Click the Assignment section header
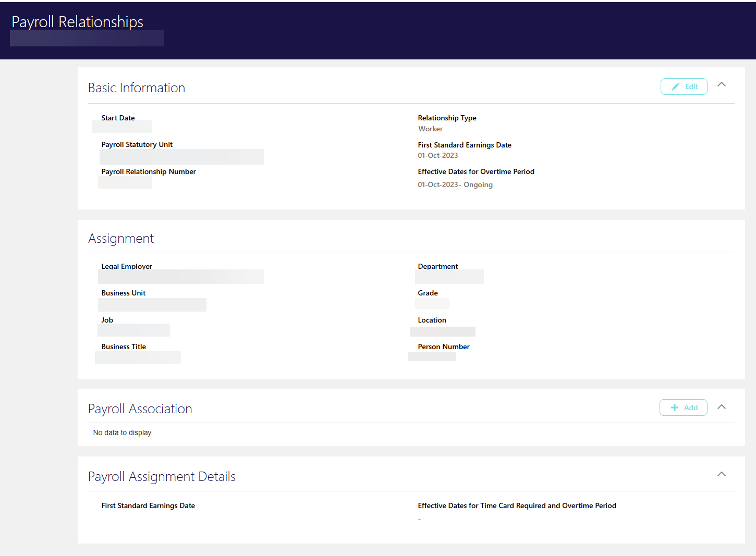 click(121, 238)
